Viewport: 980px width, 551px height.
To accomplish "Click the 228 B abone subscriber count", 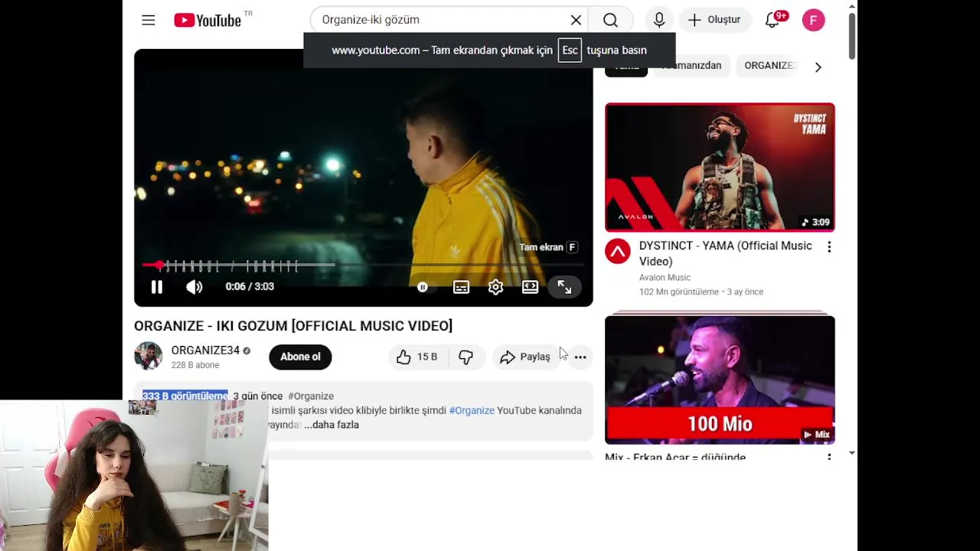I will tap(195, 365).
